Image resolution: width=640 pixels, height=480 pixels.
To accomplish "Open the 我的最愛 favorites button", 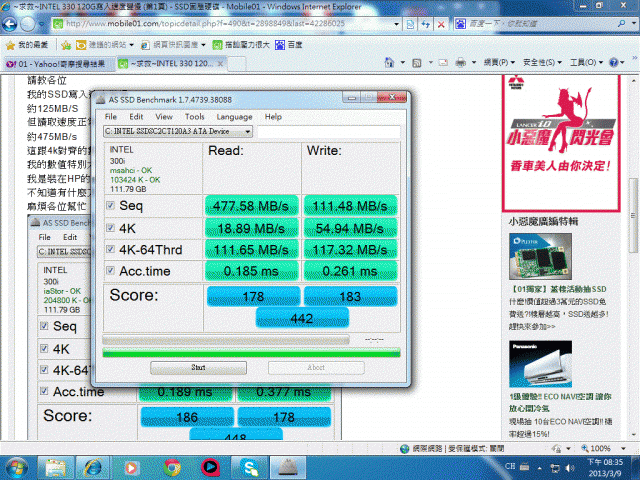I will click(x=27, y=45).
